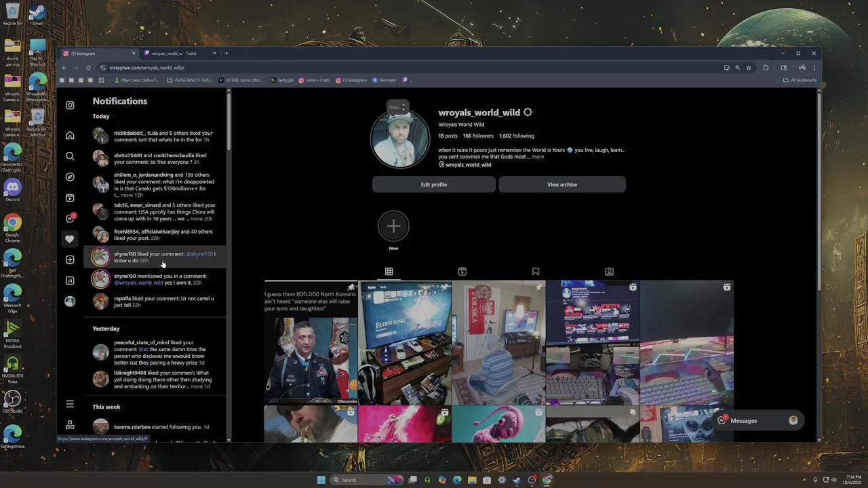This screenshot has height=488, width=868.
Task: Open the soldier in uniform post
Action: 311,343
